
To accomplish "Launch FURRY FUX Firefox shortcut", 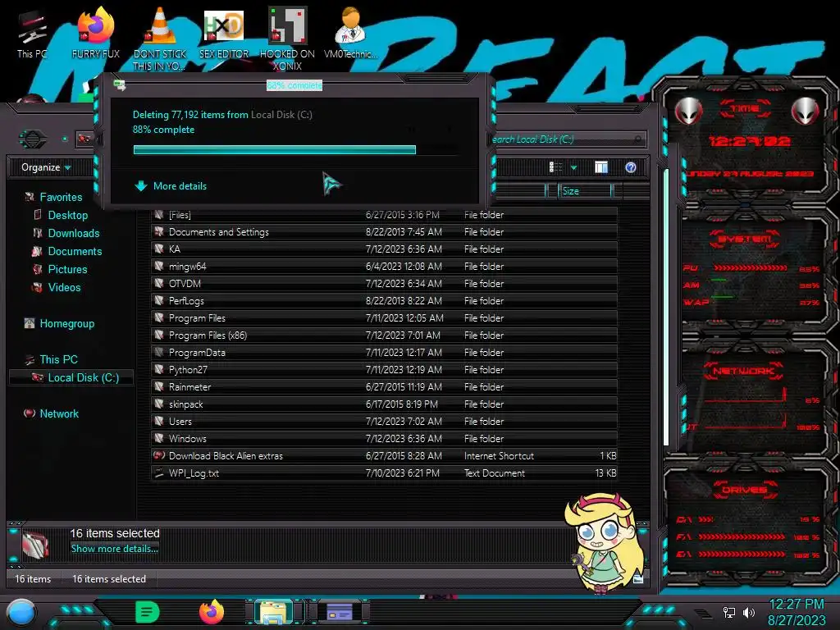I will pos(96,33).
